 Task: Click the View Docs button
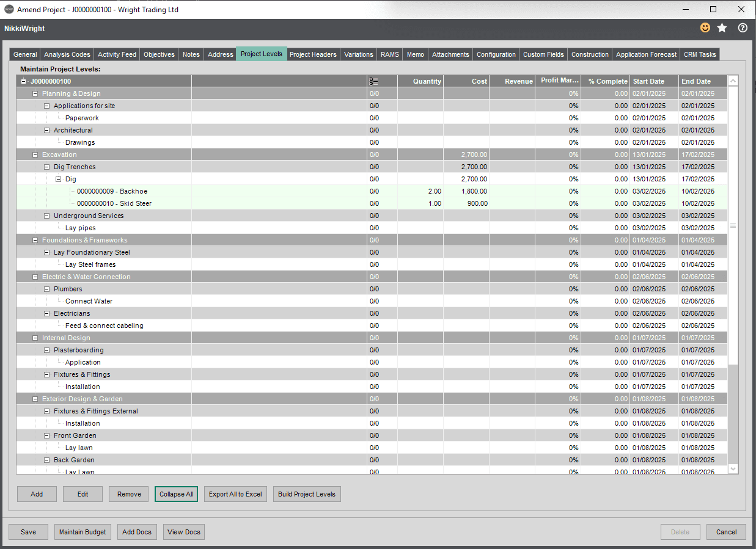[184, 532]
